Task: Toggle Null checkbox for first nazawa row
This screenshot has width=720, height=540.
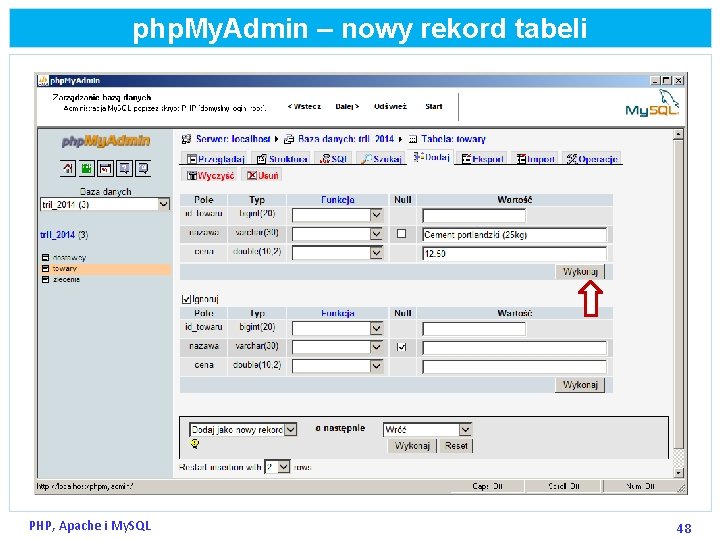Action: [x=401, y=234]
